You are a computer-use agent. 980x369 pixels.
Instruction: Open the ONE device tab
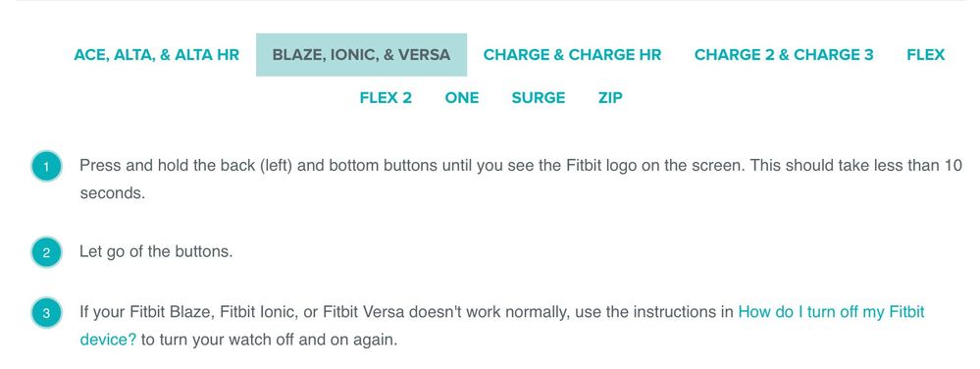(462, 98)
